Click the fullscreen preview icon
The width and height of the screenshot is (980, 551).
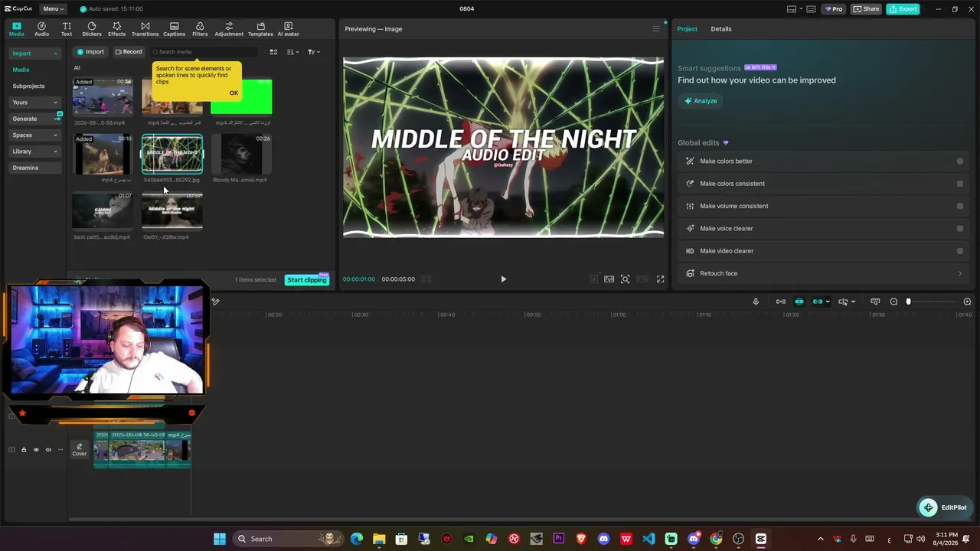[660, 279]
